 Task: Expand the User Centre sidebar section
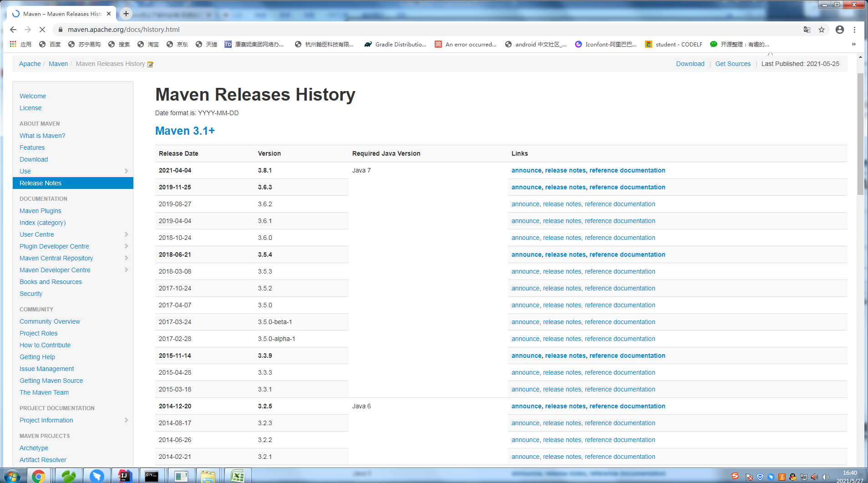click(x=126, y=234)
